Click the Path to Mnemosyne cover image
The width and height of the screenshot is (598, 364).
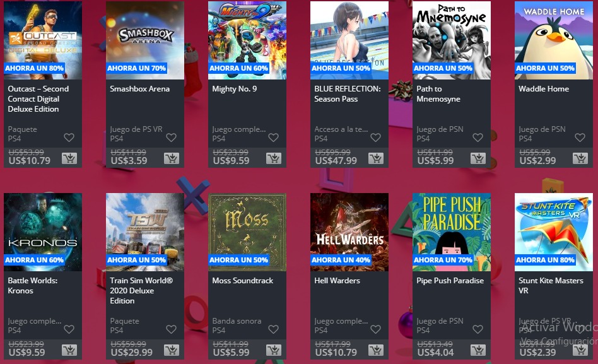coord(452,40)
